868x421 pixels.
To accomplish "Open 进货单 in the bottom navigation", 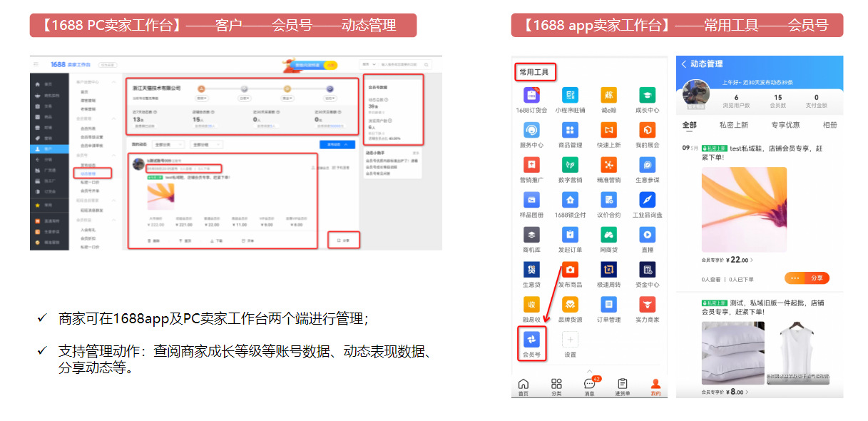I will pos(623,387).
